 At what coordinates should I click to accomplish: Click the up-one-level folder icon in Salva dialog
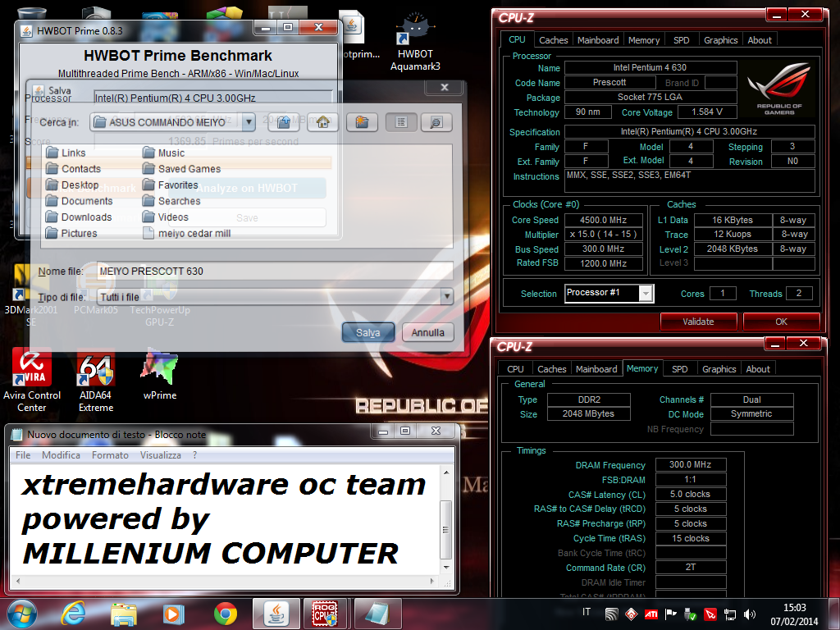click(283, 122)
